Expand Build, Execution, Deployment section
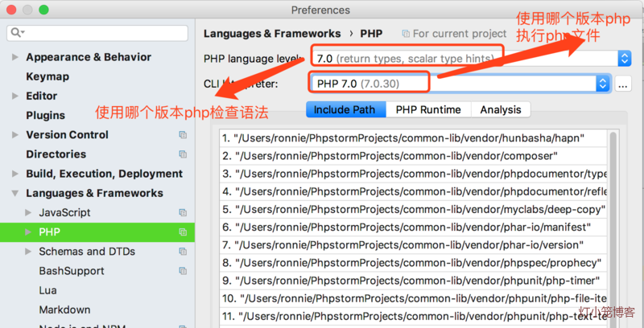644x328 pixels. pos(15,174)
